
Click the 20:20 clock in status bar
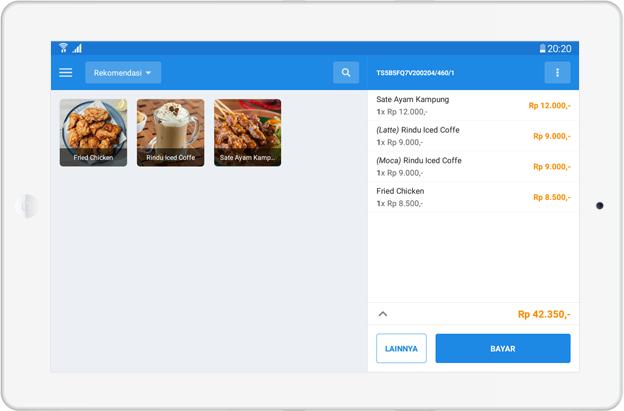[x=559, y=49]
